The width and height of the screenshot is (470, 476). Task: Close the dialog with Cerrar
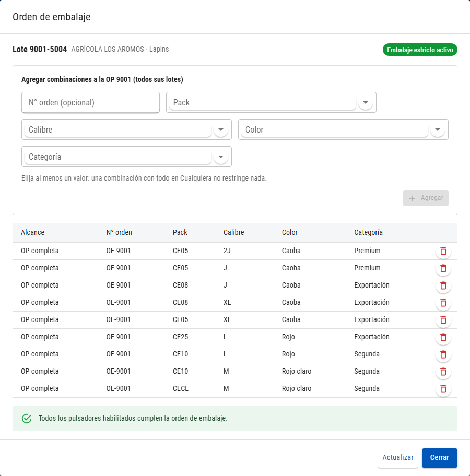pyautogui.click(x=439, y=458)
